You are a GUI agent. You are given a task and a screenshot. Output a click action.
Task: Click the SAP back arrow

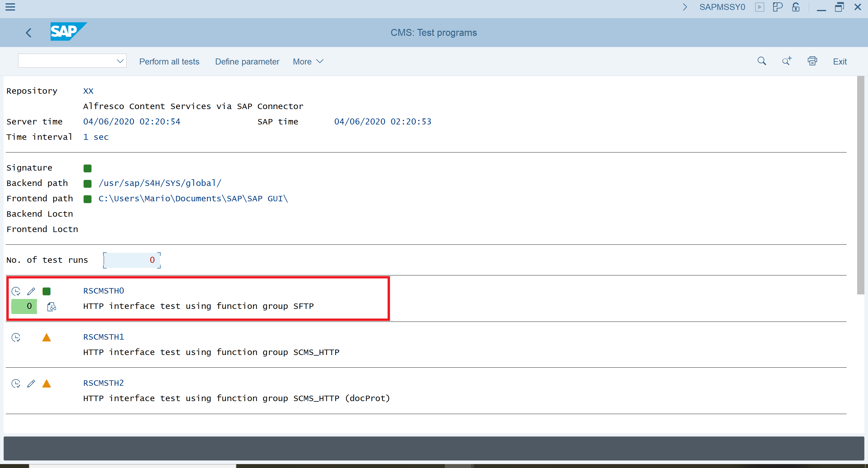point(29,33)
